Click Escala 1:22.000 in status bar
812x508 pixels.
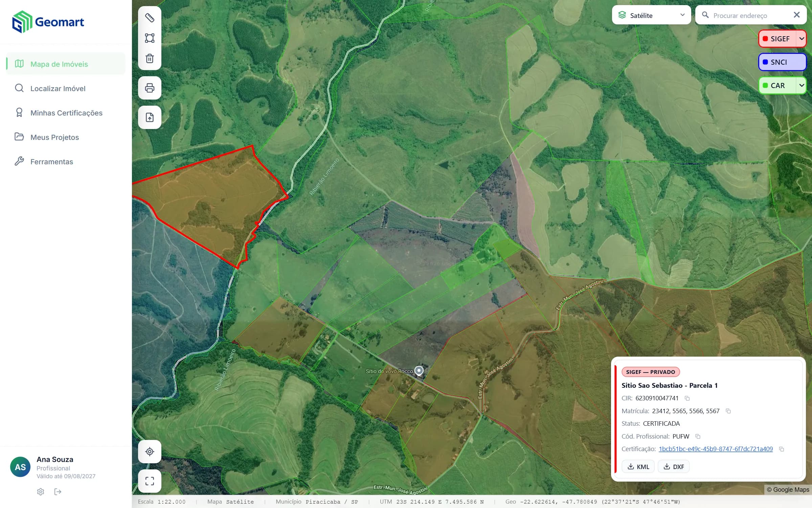tap(162, 502)
